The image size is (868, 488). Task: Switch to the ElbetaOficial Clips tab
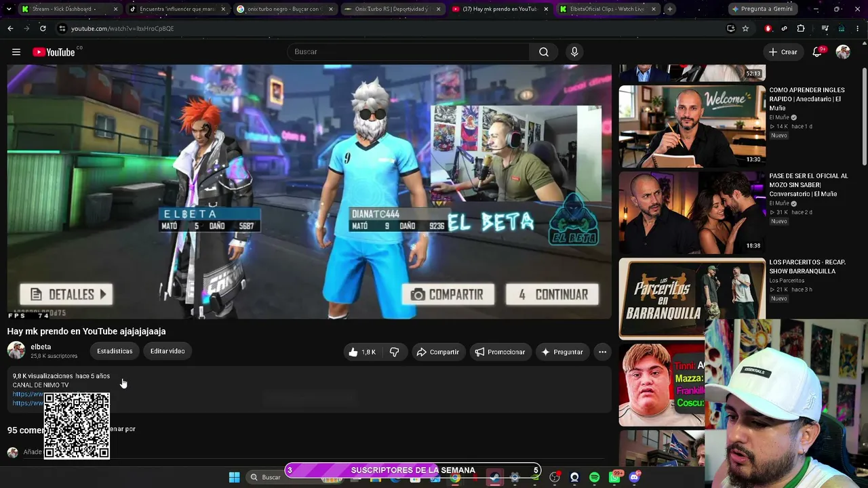pos(607,9)
